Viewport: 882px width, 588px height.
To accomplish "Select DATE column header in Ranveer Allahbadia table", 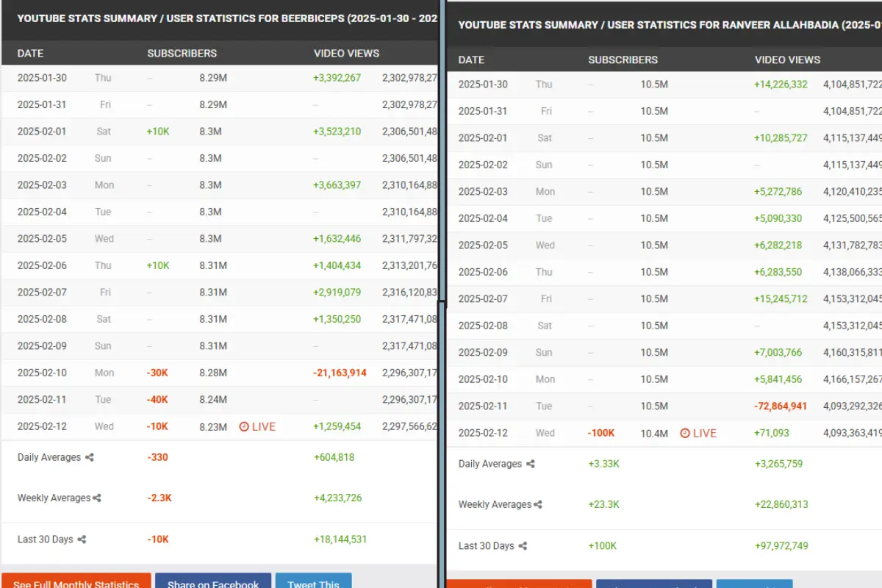I will coord(471,60).
